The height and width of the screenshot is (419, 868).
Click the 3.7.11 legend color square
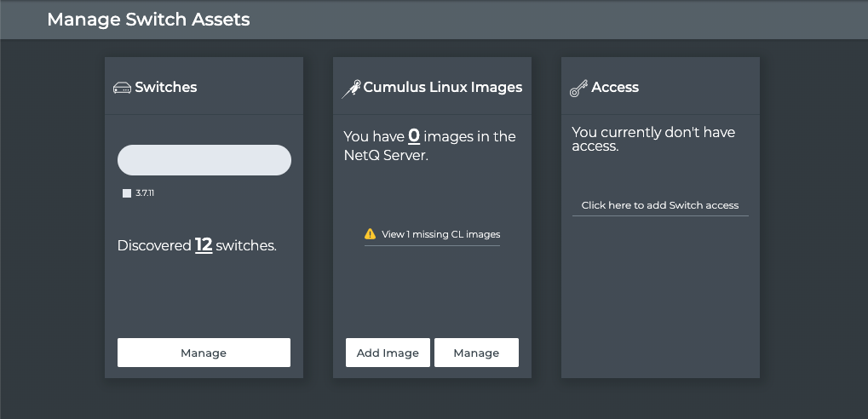tap(127, 193)
